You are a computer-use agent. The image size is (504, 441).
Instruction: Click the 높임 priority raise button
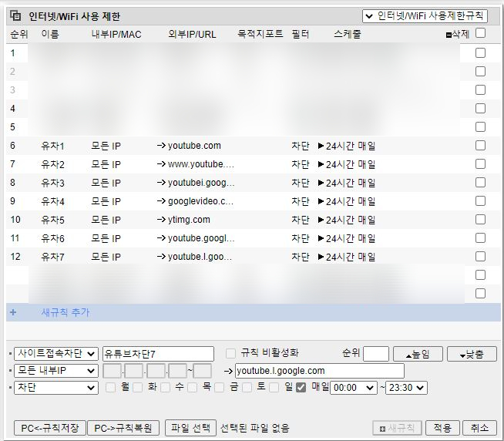[x=418, y=354]
